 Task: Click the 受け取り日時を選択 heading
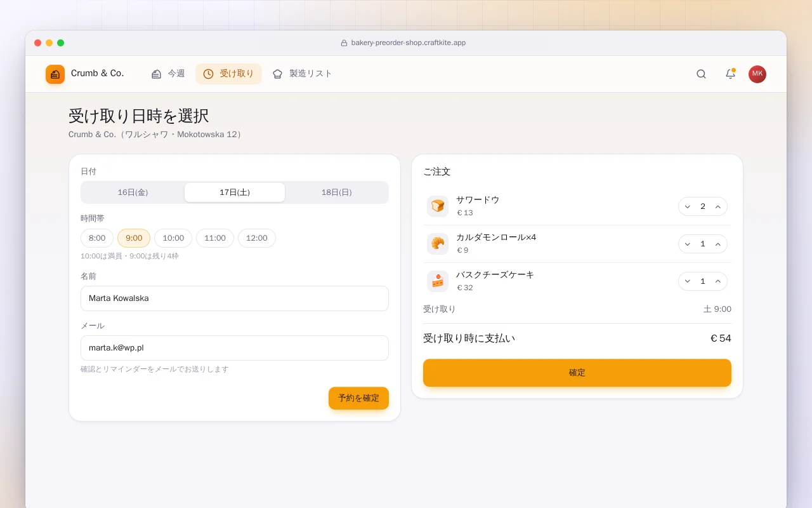click(x=139, y=116)
